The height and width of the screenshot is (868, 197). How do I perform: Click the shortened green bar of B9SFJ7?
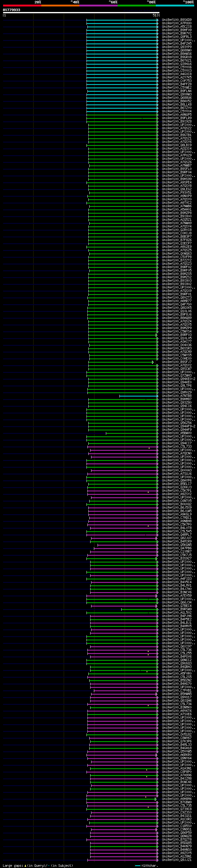[x=121, y=362]
